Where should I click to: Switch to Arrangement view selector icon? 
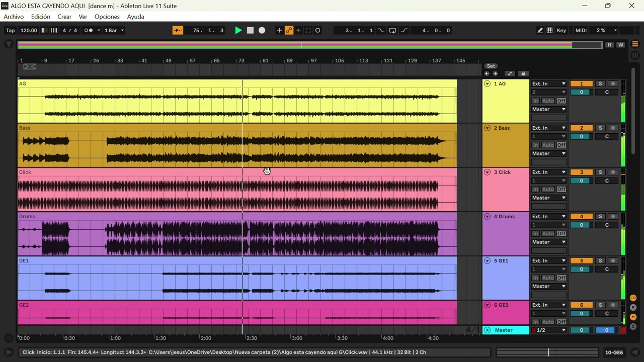(635, 44)
